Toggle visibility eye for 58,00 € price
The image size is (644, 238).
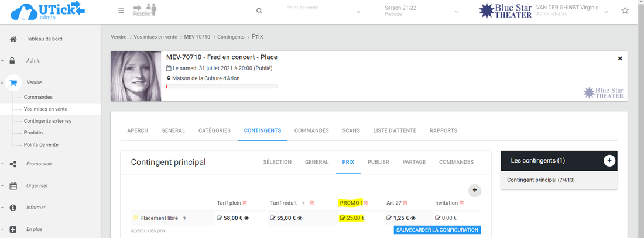point(246,218)
